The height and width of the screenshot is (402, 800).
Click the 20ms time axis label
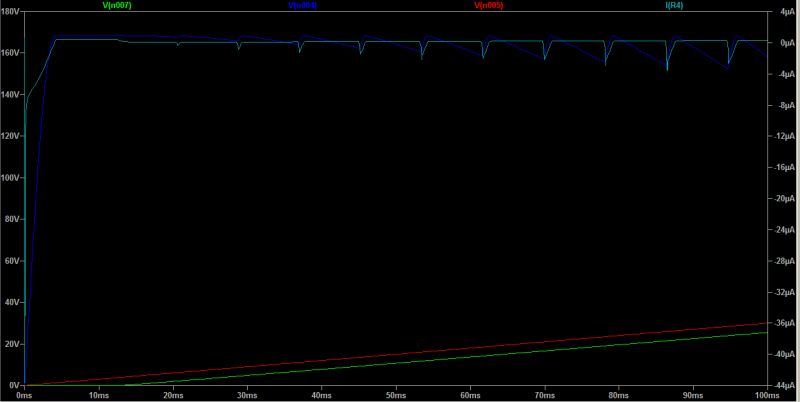point(172,395)
